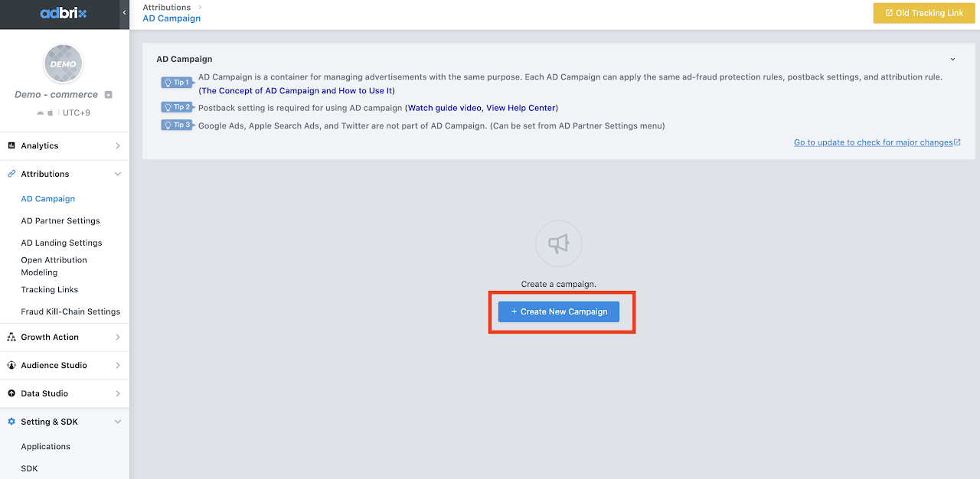Click the DEMO app avatar
Screen dimensions: 980x479
63,64
